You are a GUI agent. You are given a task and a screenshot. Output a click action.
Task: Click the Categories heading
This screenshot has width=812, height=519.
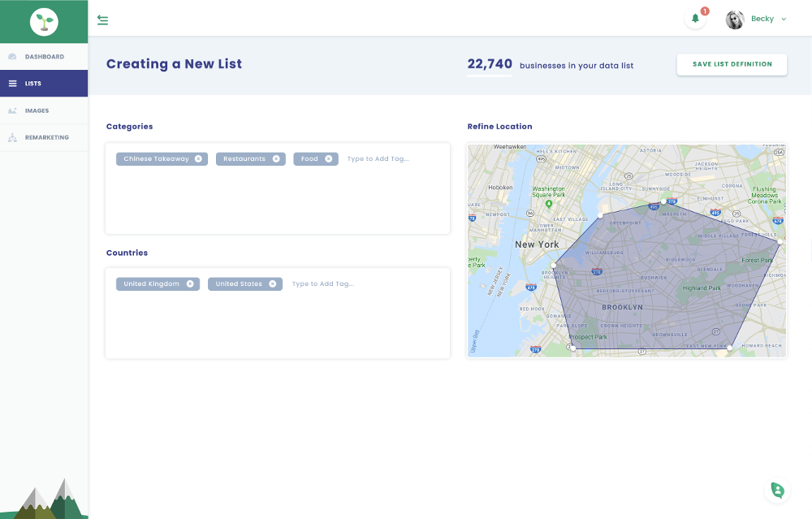(129, 127)
